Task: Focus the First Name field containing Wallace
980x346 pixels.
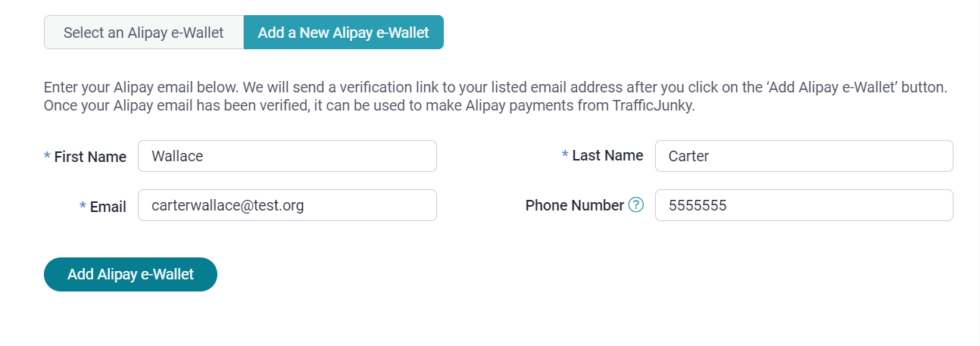Action: click(287, 156)
